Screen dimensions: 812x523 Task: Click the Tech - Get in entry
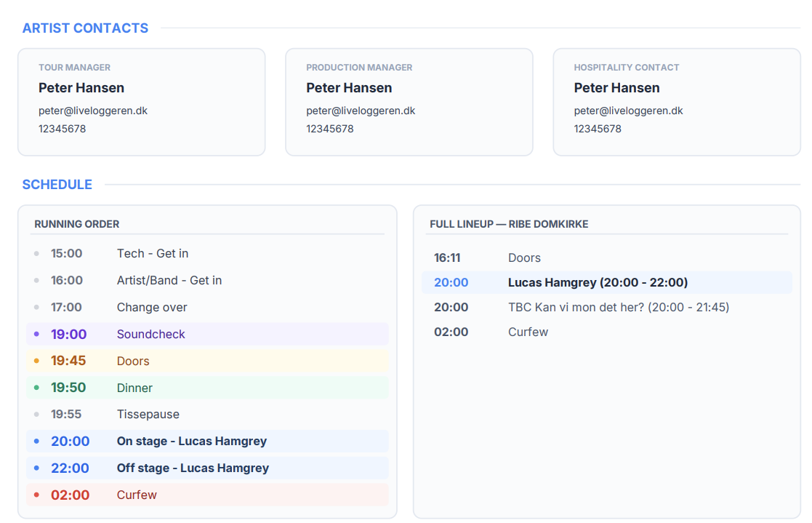coord(152,254)
